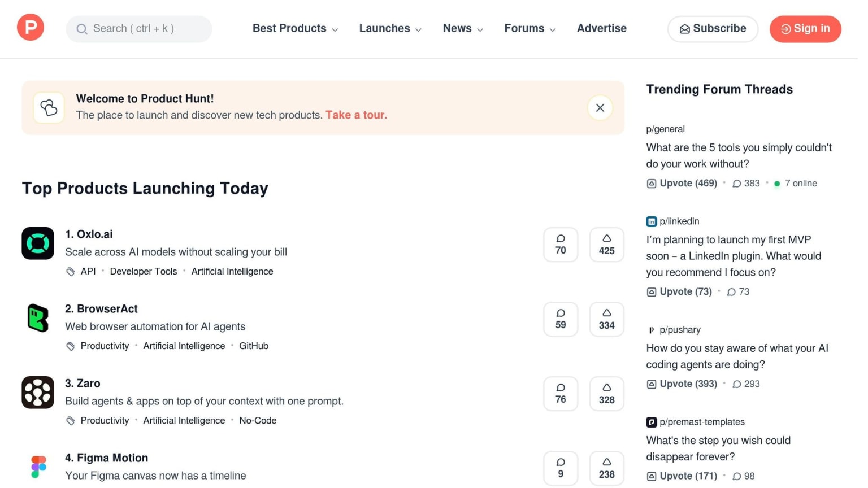This screenshot has height=488, width=868.
Task: Click the p/linkedin forum icon
Action: (652, 221)
